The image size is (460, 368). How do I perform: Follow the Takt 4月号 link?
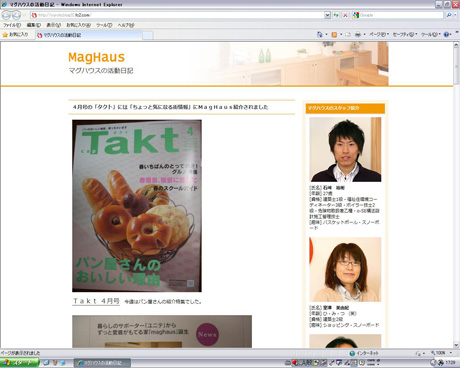click(96, 301)
